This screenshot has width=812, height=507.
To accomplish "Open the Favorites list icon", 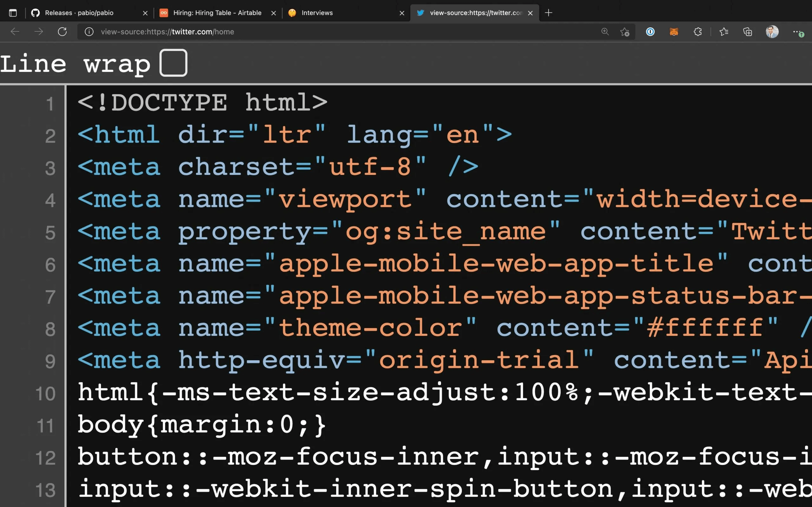I will click(x=724, y=32).
